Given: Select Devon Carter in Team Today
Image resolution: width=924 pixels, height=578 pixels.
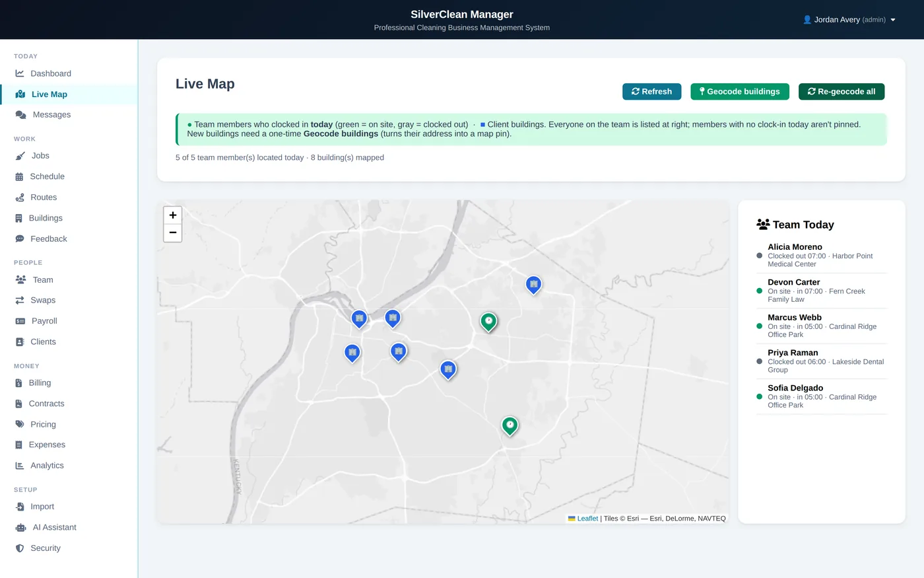Looking at the screenshot, I should tap(821, 291).
